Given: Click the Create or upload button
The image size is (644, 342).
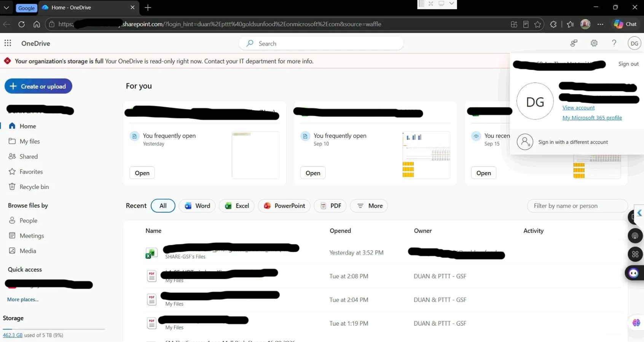Looking at the screenshot, I should [x=38, y=86].
